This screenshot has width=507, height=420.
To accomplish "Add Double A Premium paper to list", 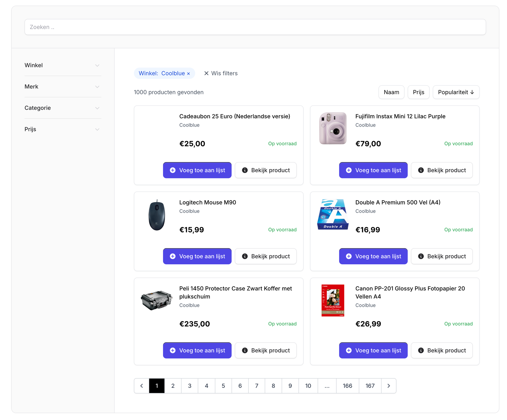I will (x=373, y=256).
